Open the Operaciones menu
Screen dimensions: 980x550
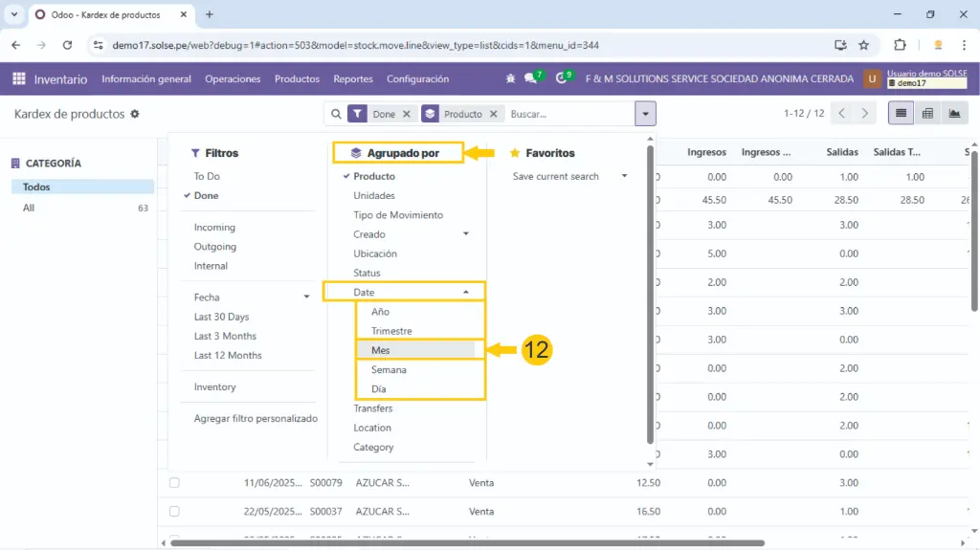233,78
